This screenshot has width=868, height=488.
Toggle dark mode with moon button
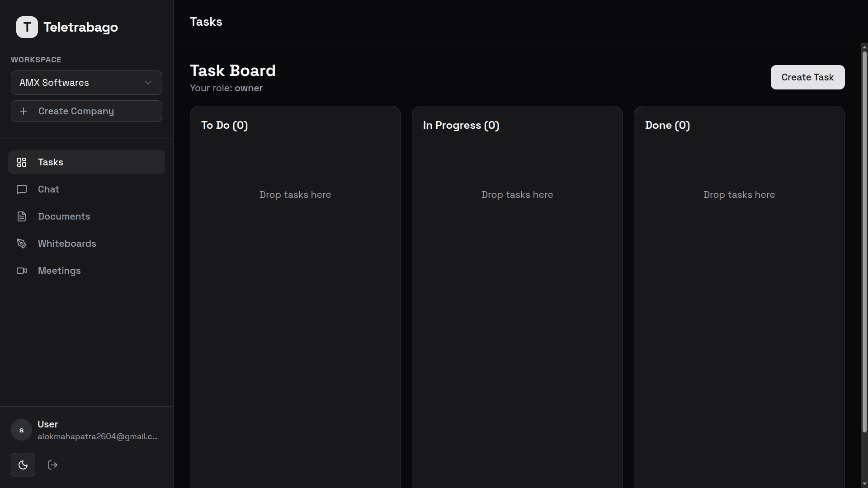[23, 465]
